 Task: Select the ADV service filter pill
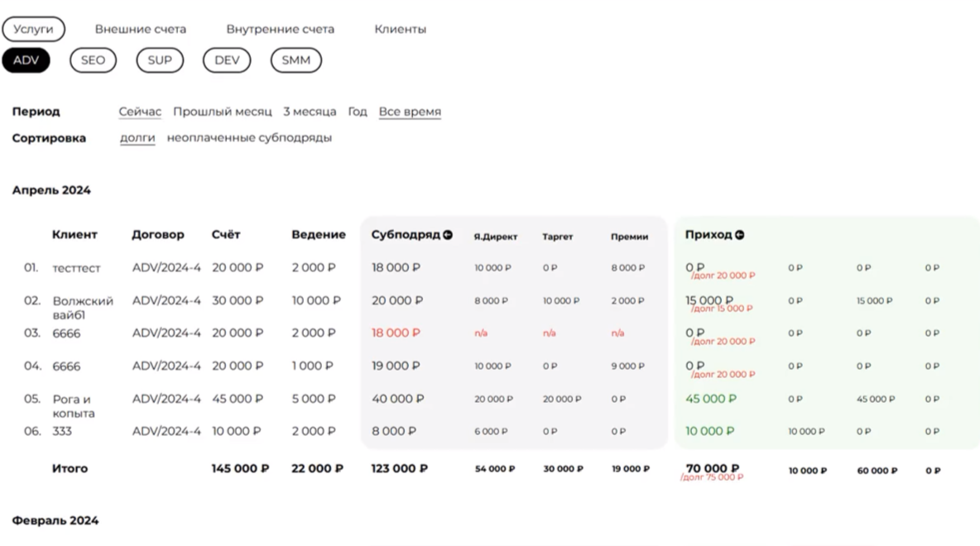tap(26, 60)
